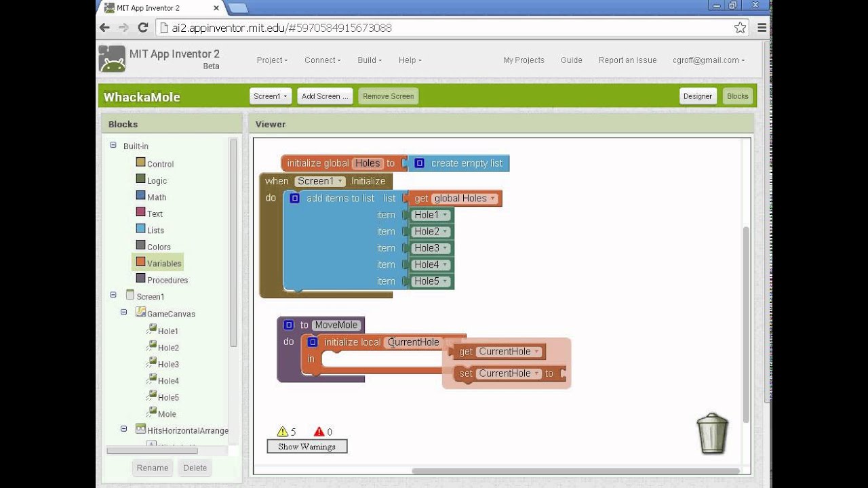
Task: Click Report an Issue
Action: click(627, 60)
